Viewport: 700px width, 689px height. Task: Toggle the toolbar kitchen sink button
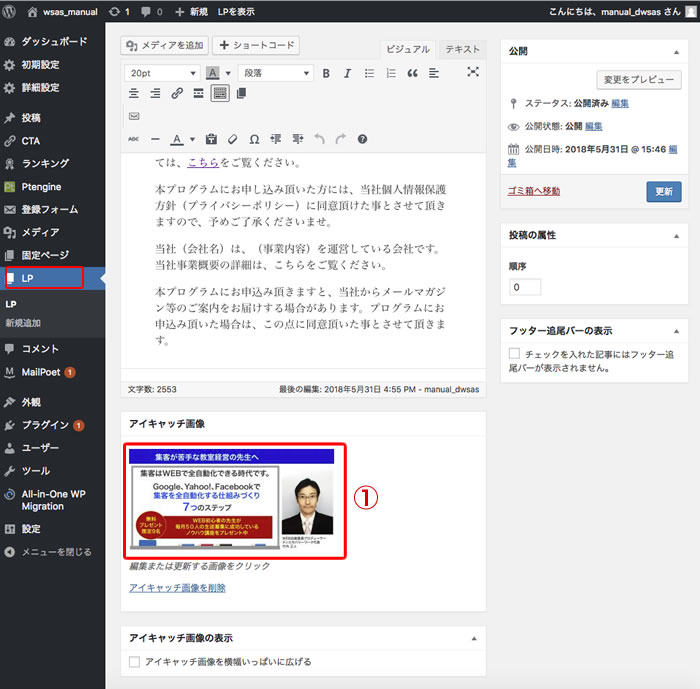click(219, 93)
